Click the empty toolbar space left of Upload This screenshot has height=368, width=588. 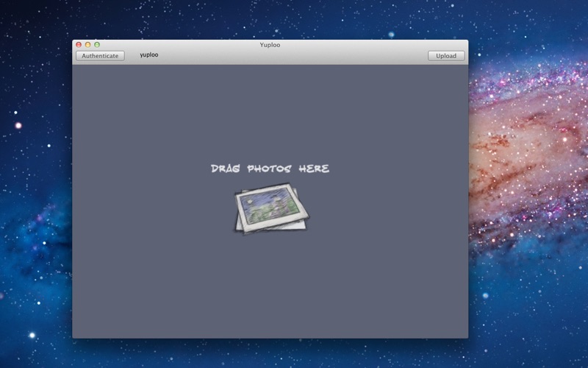click(x=294, y=56)
